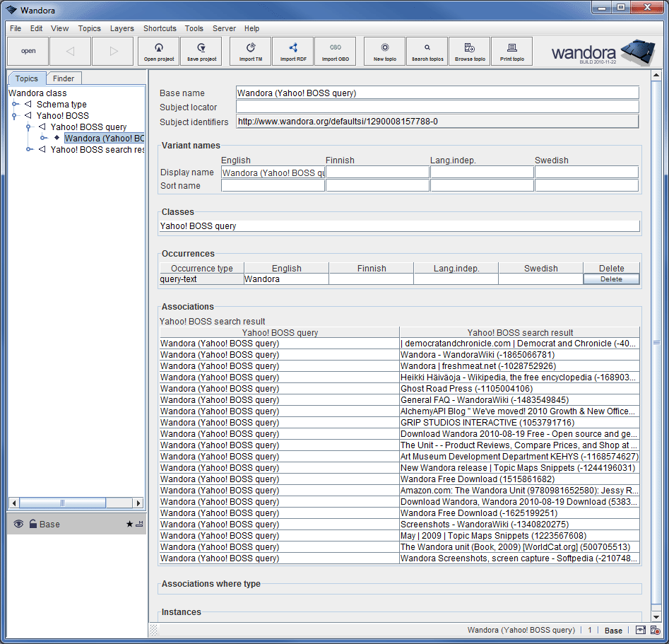Click the Import OBO toolbar icon
Image resolution: width=669 pixels, height=644 pixels.
pos(335,51)
